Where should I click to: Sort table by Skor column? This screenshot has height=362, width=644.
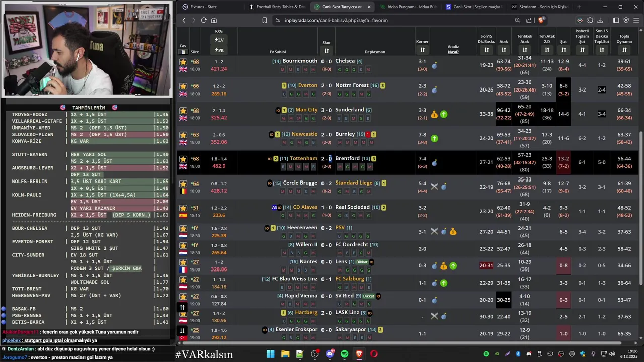pyautogui.click(x=327, y=51)
